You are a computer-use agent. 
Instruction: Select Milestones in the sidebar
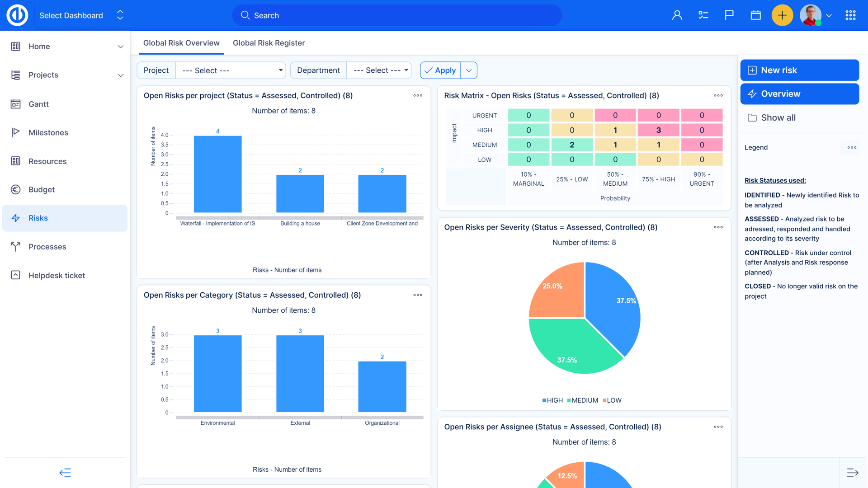[x=48, y=132]
